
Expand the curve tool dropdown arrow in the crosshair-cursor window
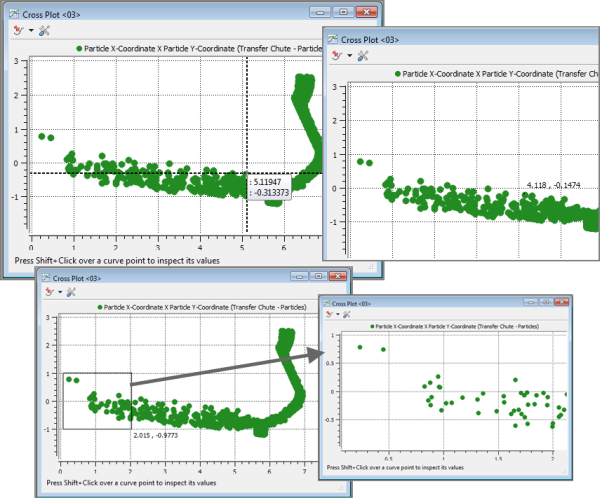(x=29, y=30)
